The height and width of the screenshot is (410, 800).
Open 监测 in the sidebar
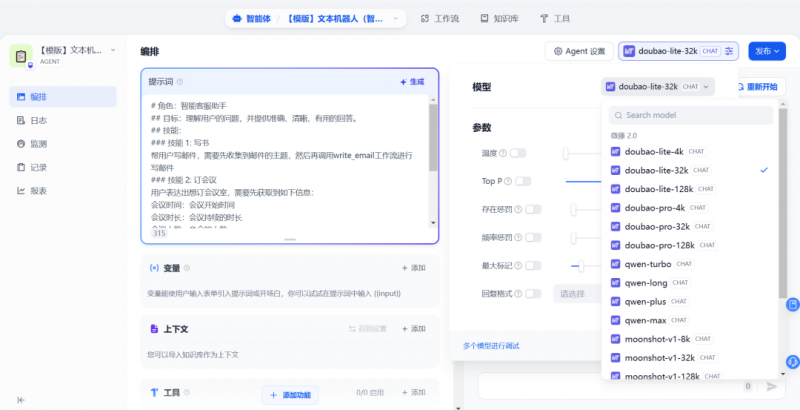click(63, 144)
